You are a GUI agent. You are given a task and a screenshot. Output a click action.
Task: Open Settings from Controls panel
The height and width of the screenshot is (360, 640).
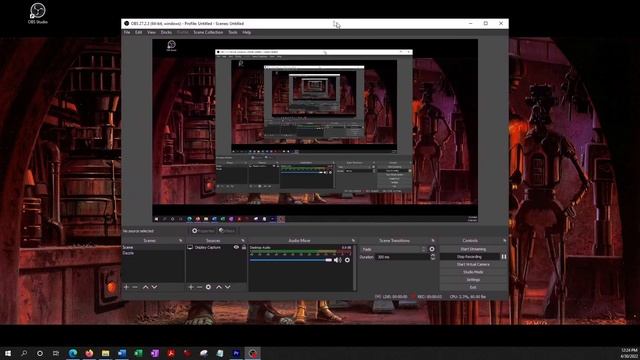tap(473, 280)
